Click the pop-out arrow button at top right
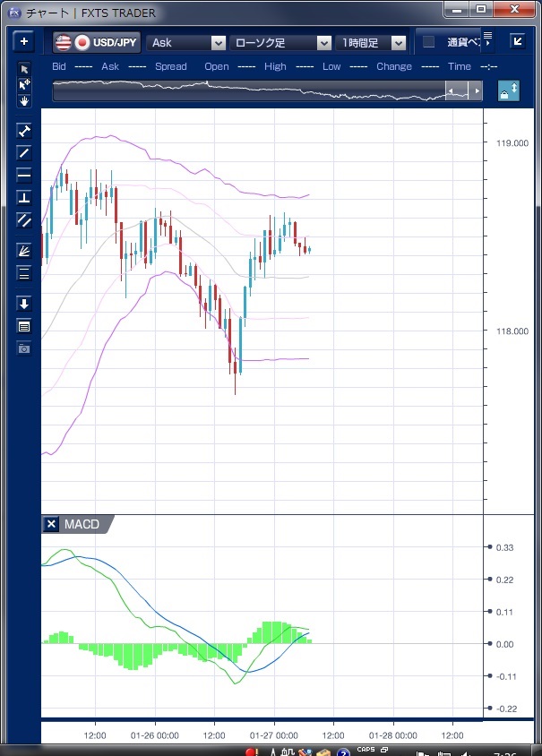542x756 pixels. click(x=518, y=41)
